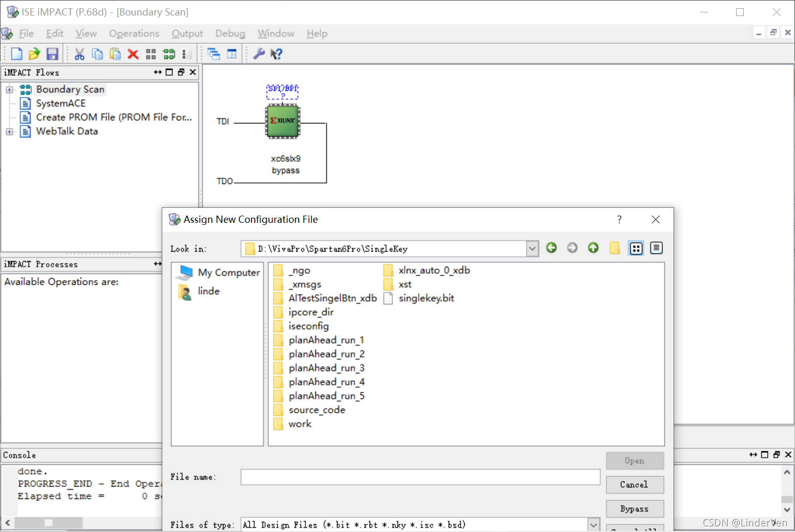This screenshot has height=532, width=795.
Task: Click the What's This help icon
Action: 277,54
